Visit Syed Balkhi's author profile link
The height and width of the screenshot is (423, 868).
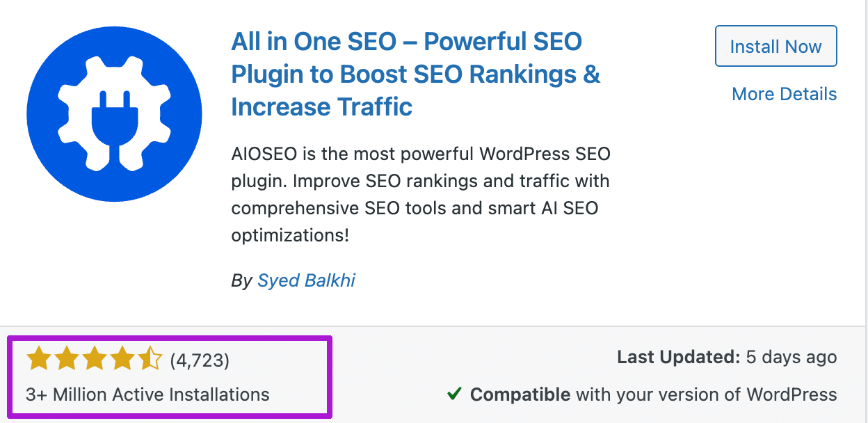tap(307, 280)
